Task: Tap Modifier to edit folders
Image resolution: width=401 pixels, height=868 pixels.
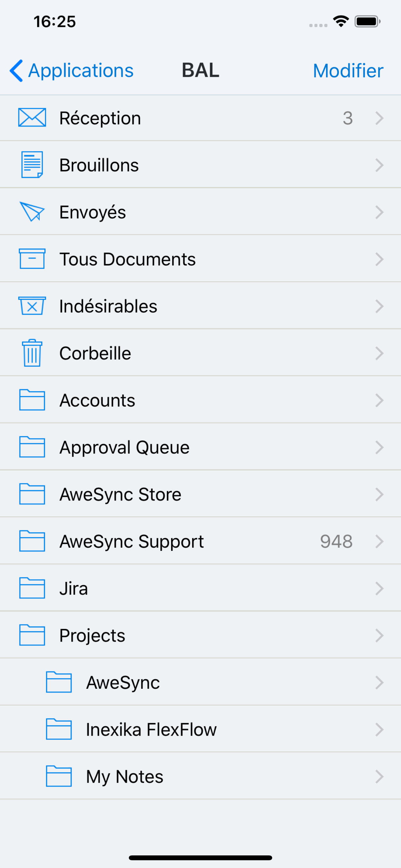Action: click(x=348, y=71)
